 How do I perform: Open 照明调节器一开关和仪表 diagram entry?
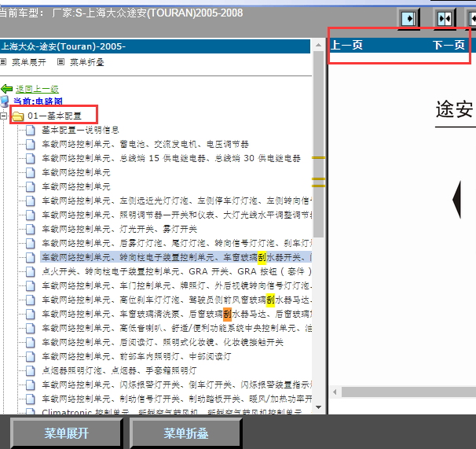click(x=177, y=215)
